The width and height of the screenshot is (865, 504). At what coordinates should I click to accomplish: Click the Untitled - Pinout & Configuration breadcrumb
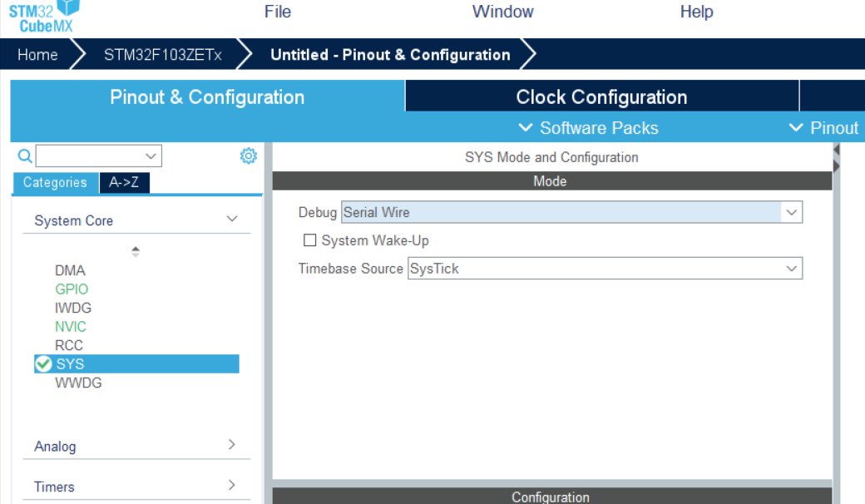[390, 55]
